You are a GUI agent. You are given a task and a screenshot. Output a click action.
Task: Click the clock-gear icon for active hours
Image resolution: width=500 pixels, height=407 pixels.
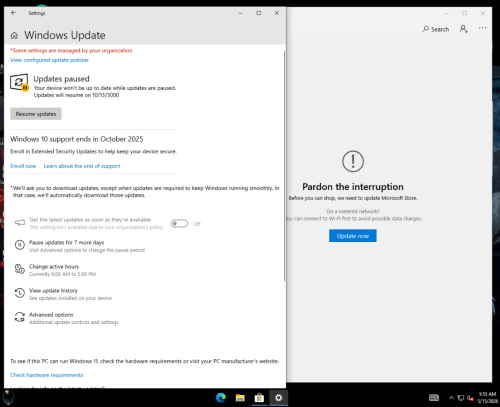[x=20, y=269]
